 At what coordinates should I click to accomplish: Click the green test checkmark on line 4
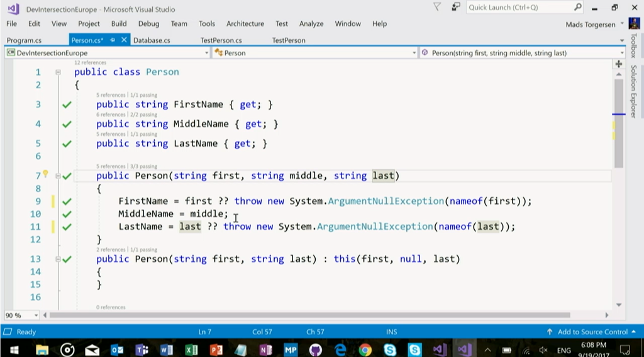67,124
